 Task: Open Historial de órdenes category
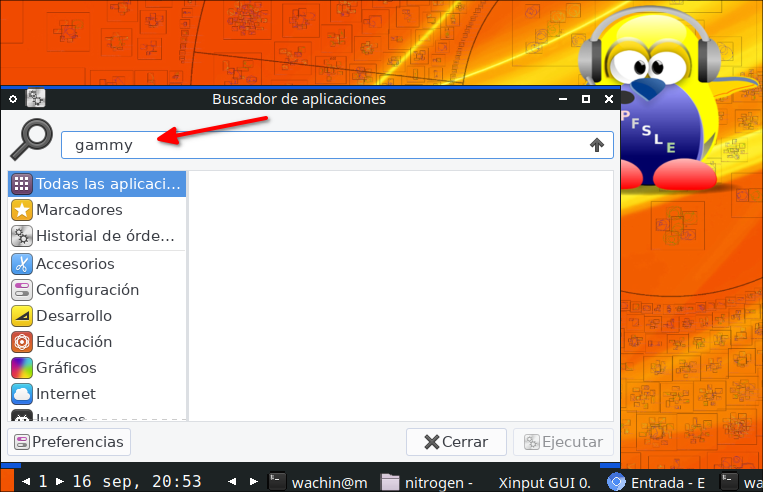click(97, 236)
